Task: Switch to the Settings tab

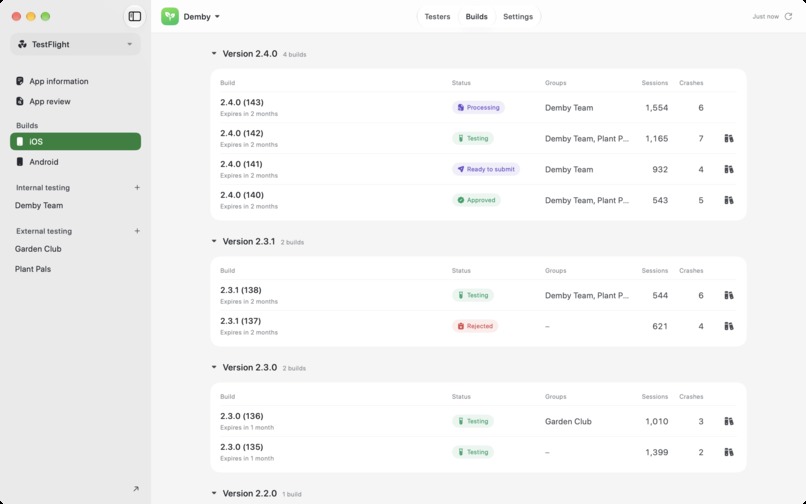Action: click(518, 16)
